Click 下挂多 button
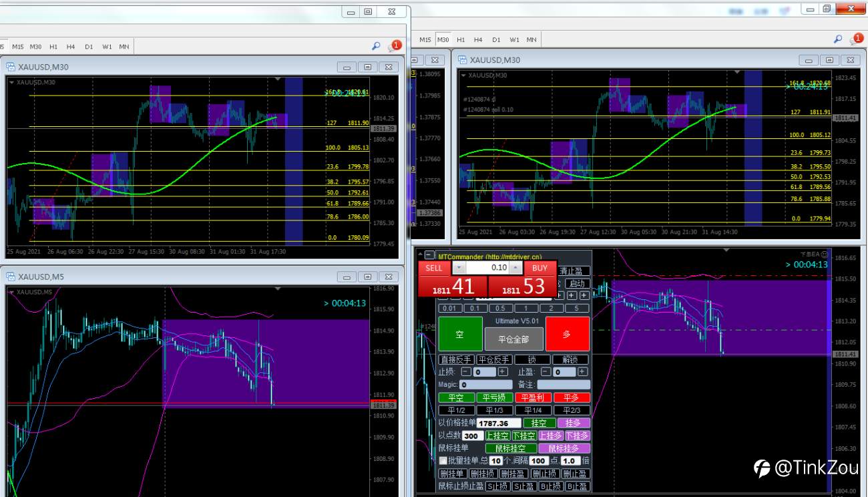The width and height of the screenshot is (868, 497). pyautogui.click(x=578, y=436)
